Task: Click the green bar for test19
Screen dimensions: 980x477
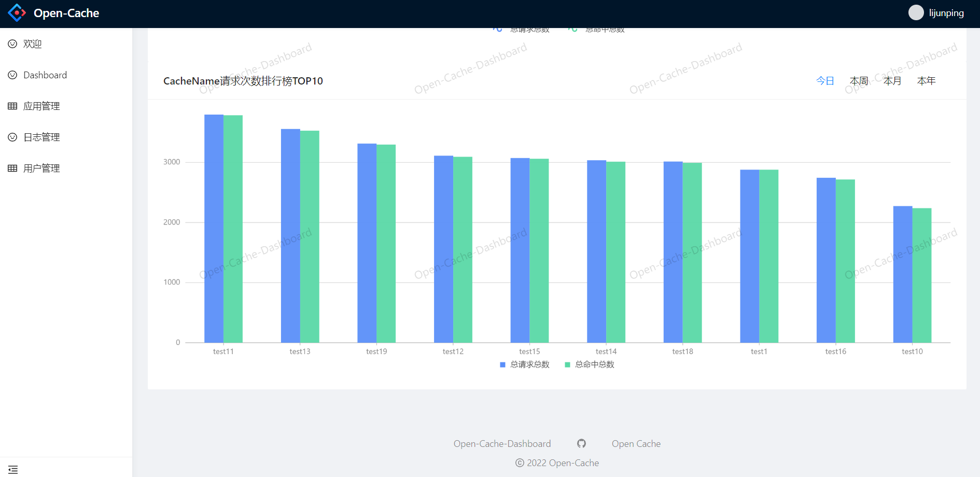Action: click(x=386, y=244)
